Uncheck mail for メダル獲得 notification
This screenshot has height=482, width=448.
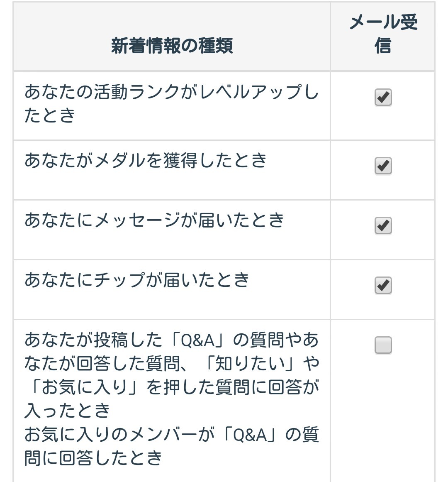click(383, 166)
